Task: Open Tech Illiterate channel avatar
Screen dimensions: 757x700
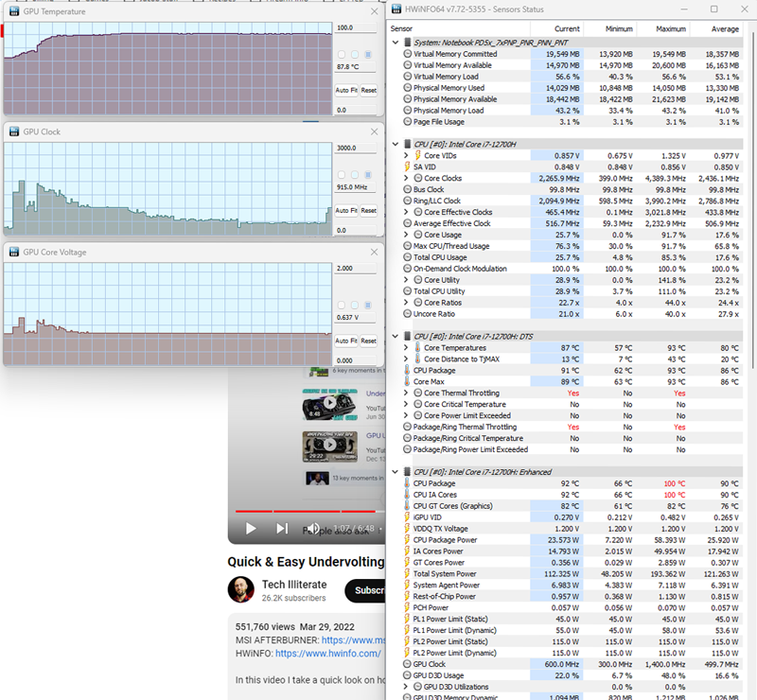Action: click(241, 589)
